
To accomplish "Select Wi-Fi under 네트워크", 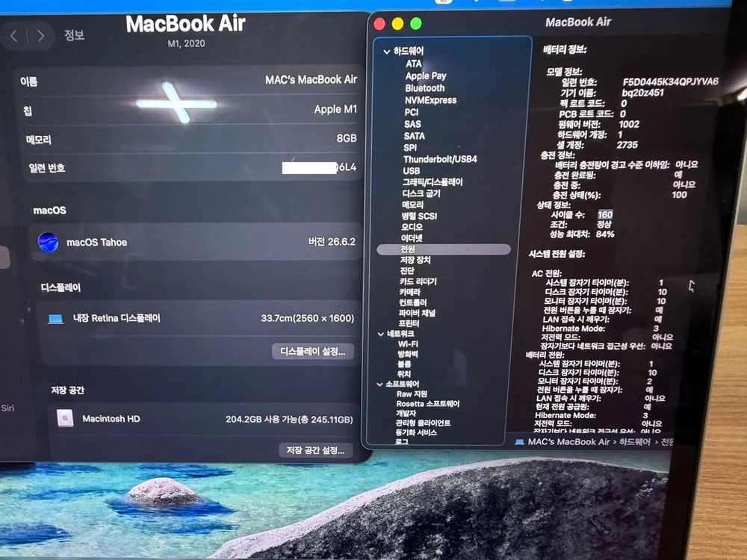I will point(408,343).
